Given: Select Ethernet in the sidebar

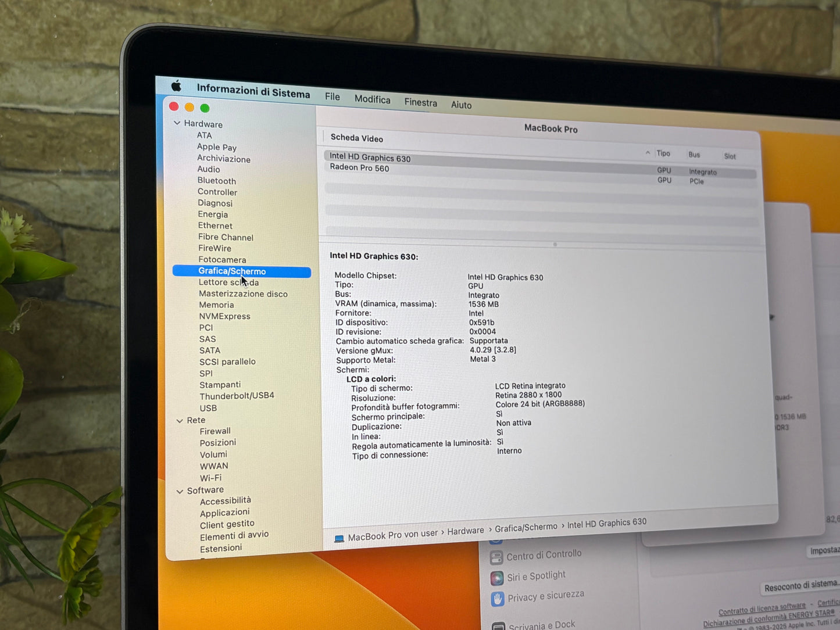Looking at the screenshot, I should point(215,225).
